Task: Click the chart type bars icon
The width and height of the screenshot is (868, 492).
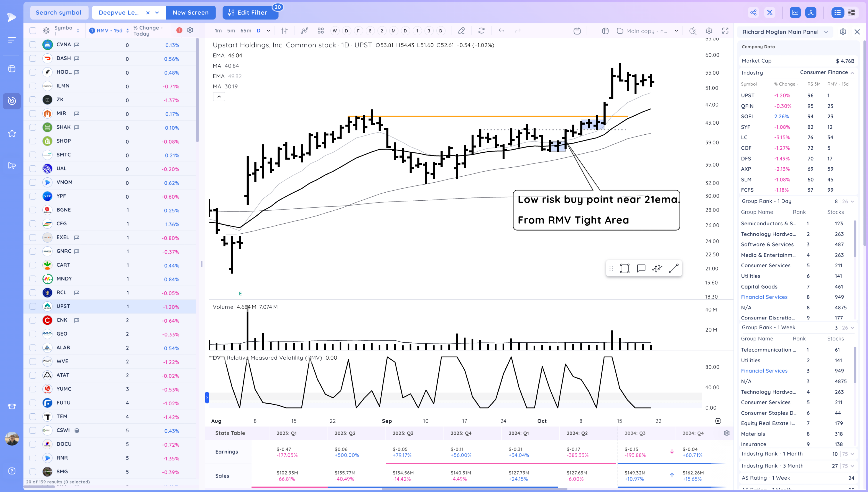Action: 284,31
